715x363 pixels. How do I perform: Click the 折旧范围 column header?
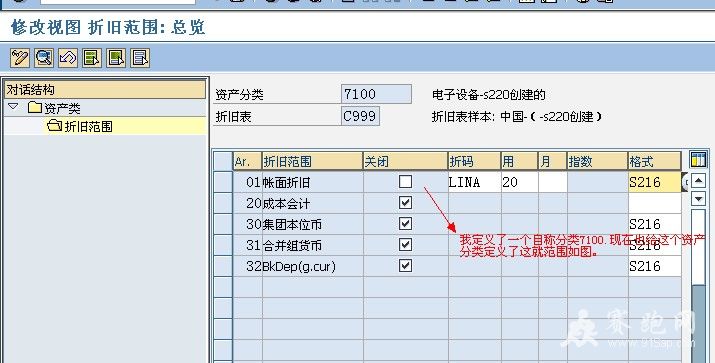(x=312, y=161)
